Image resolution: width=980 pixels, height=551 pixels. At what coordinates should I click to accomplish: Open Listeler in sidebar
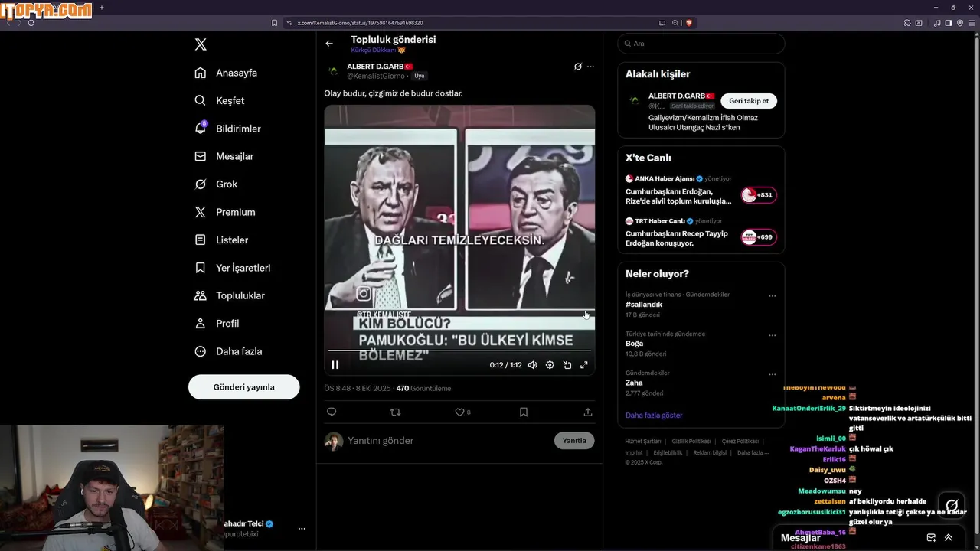pyautogui.click(x=221, y=240)
